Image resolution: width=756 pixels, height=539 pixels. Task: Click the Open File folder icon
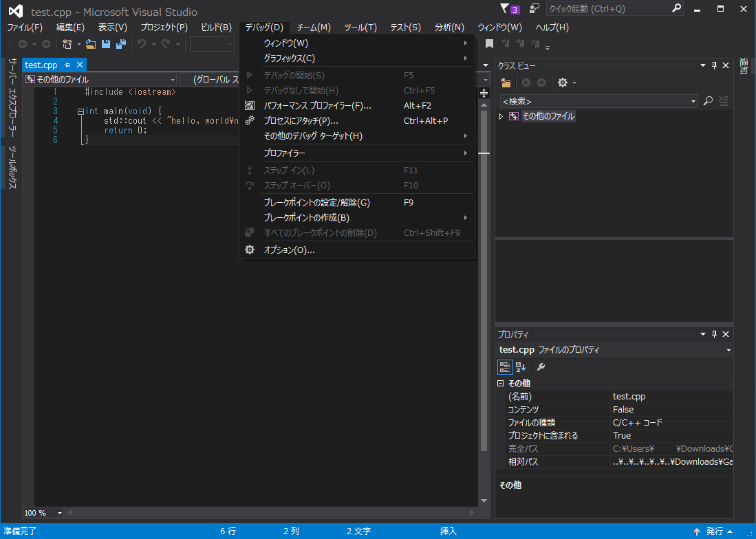click(91, 44)
